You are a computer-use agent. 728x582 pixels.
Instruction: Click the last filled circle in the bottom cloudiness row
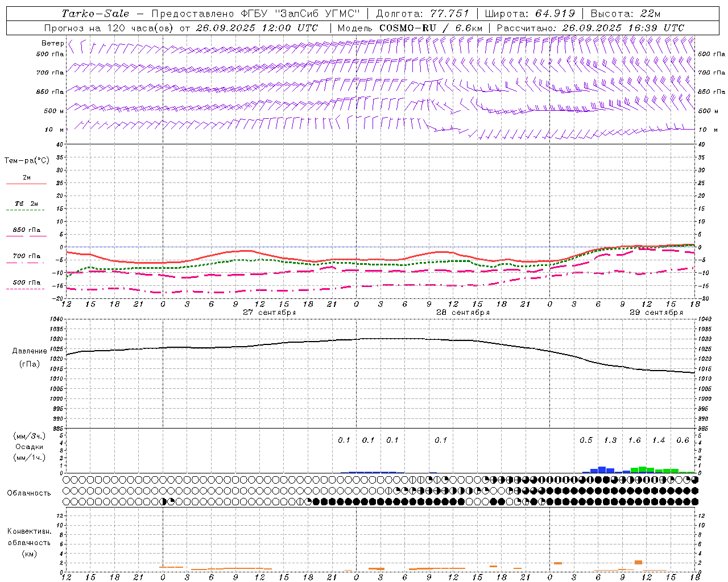[x=694, y=501]
